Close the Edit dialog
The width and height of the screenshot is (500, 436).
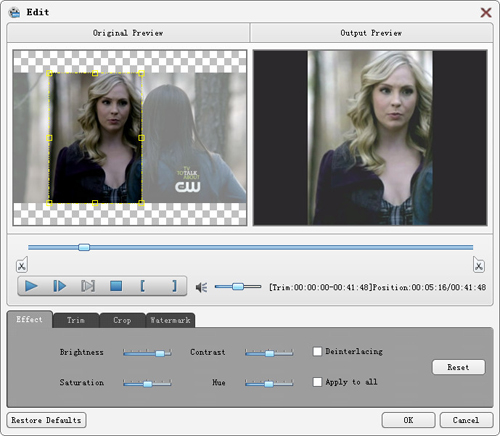(486, 13)
